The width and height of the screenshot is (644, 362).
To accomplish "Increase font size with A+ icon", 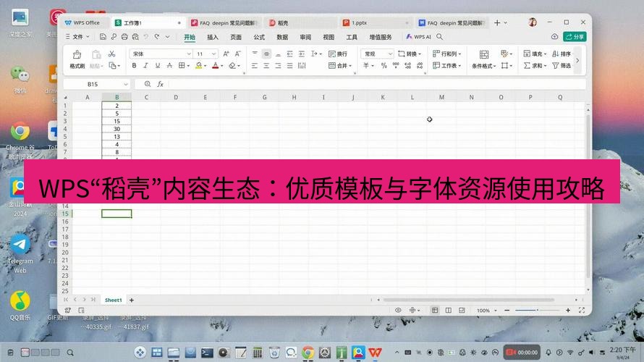I will tap(226, 54).
